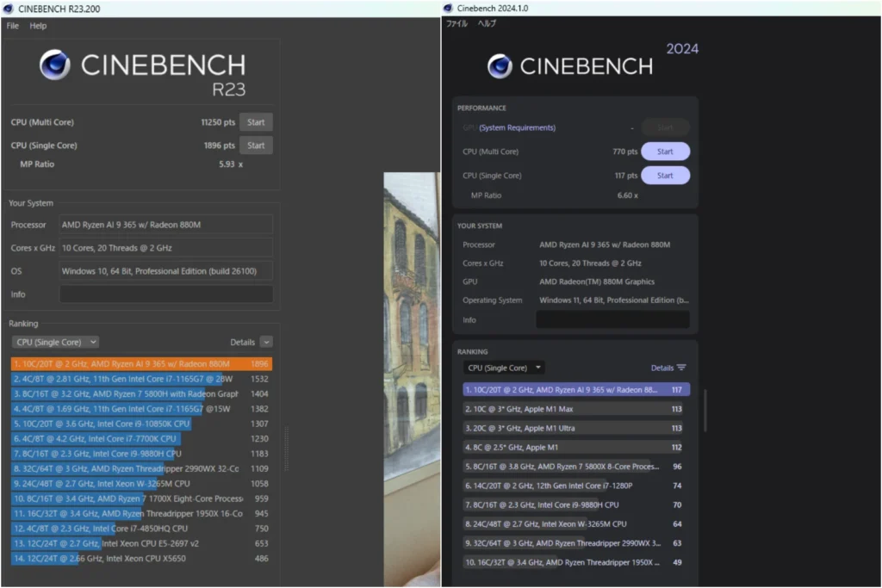
Task: Click the Cinebench 2024 sphere logo
Action: [500, 66]
